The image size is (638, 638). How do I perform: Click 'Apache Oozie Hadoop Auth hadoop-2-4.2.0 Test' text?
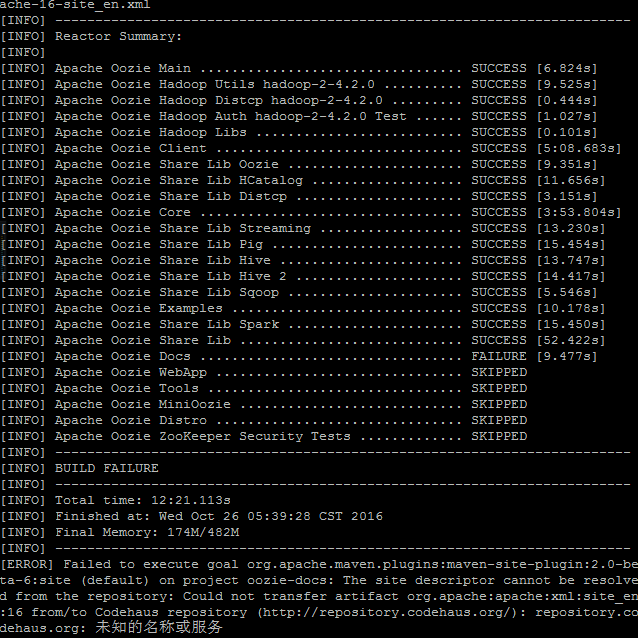click(230, 116)
